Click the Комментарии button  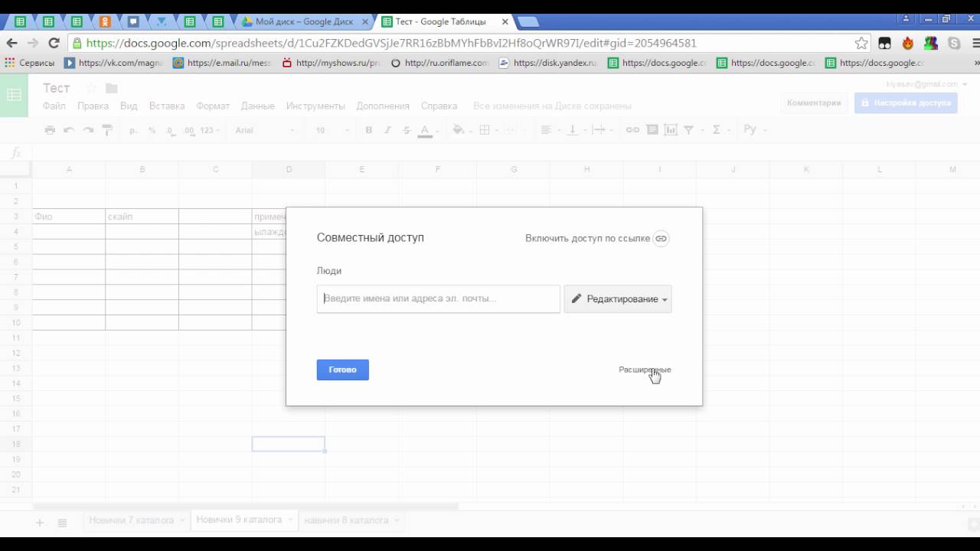pos(814,103)
